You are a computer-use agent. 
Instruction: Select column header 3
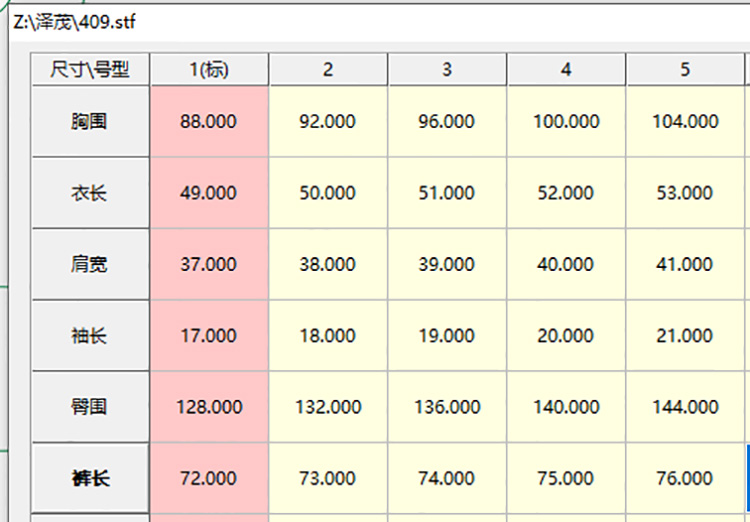447,69
